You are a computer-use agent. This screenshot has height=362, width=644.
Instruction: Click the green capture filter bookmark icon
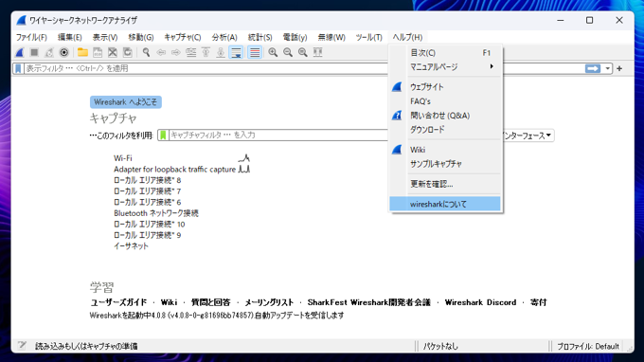pyautogui.click(x=163, y=136)
